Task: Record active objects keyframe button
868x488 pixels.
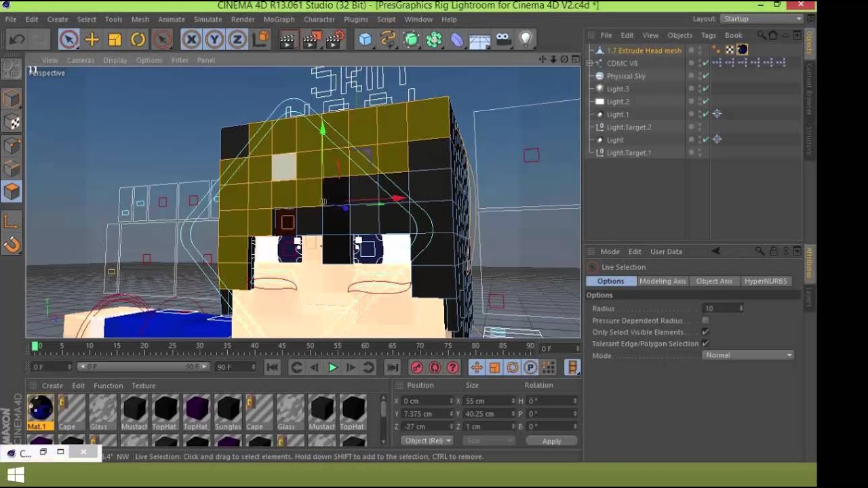Action: (x=416, y=367)
